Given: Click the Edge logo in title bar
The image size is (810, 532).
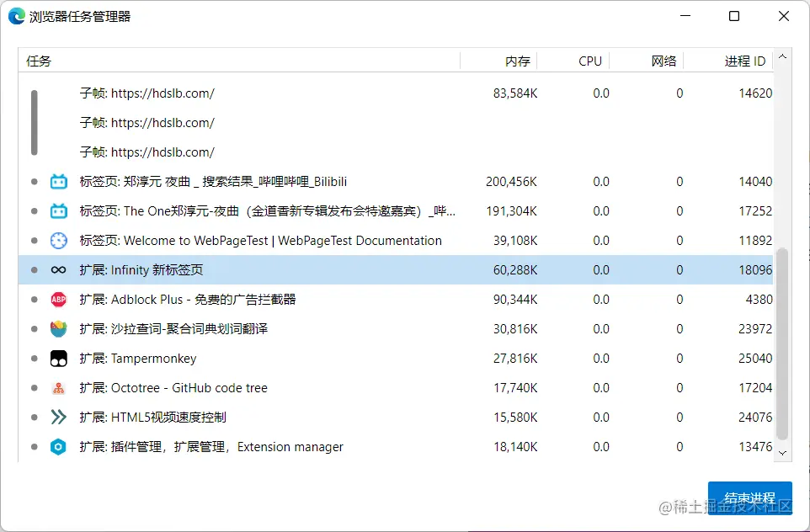Looking at the screenshot, I should click(17, 17).
